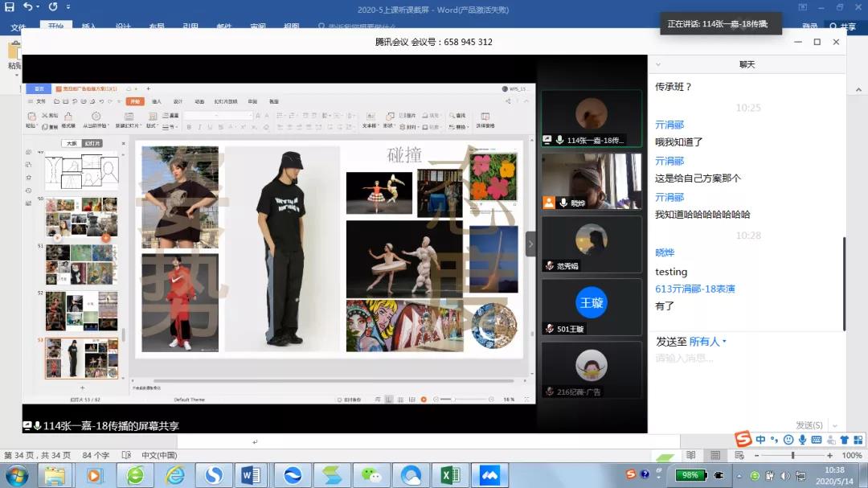Open the Excel icon in the taskbar
The height and width of the screenshot is (488, 868).
tap(450, 475)
